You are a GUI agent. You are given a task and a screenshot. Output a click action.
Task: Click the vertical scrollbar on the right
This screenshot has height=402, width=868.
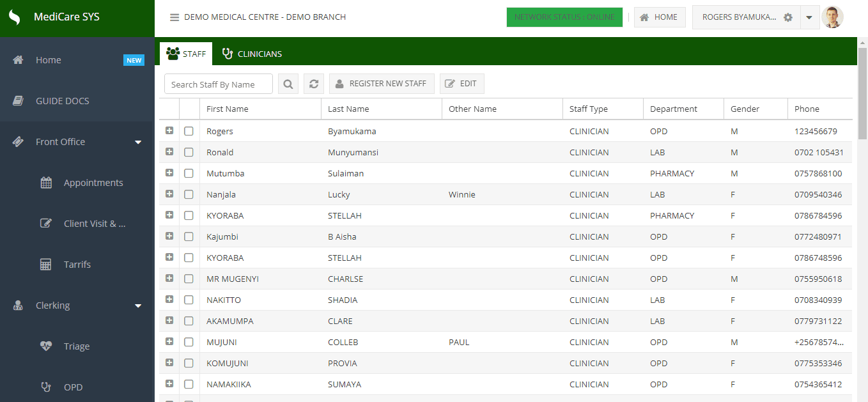tap(862, 96)
